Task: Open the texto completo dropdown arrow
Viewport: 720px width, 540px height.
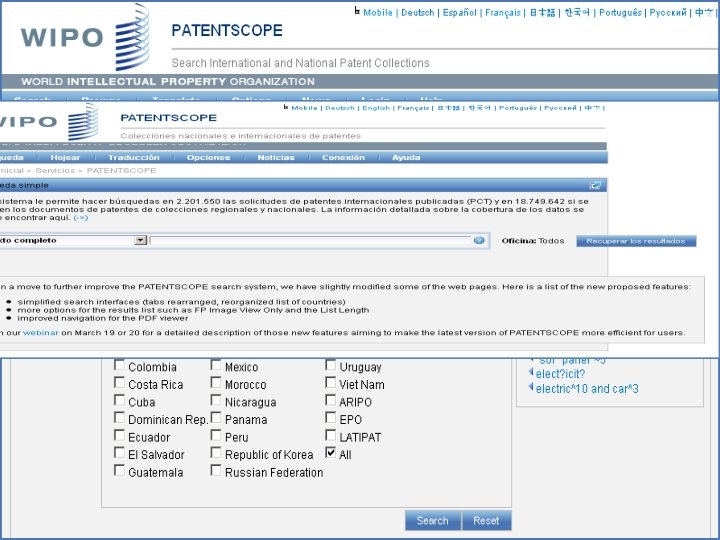Action: (x=141, y=240)
